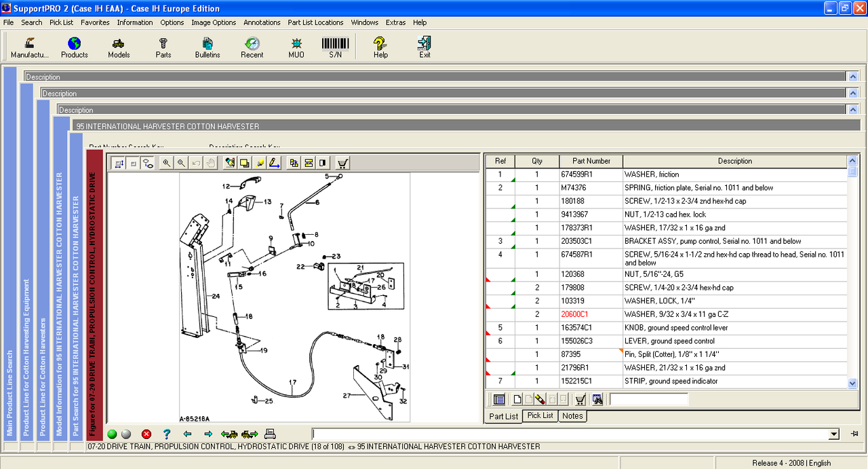Switch to the Pick List tab
Viewport: 868px width, 469px height.
(x=540, y=415)
